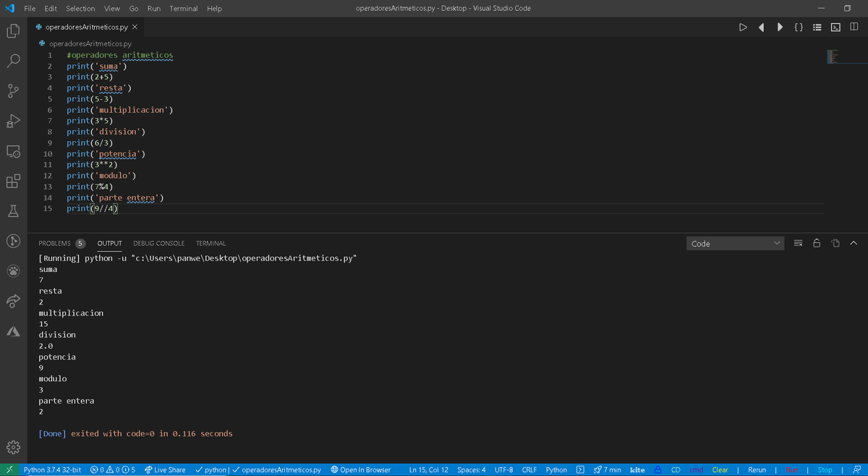Image resolution: width=868 pixels, height=476 pixels.
Task: Click the 7 min timer status item
Action: pyautogui.click(x=607, y=469)
